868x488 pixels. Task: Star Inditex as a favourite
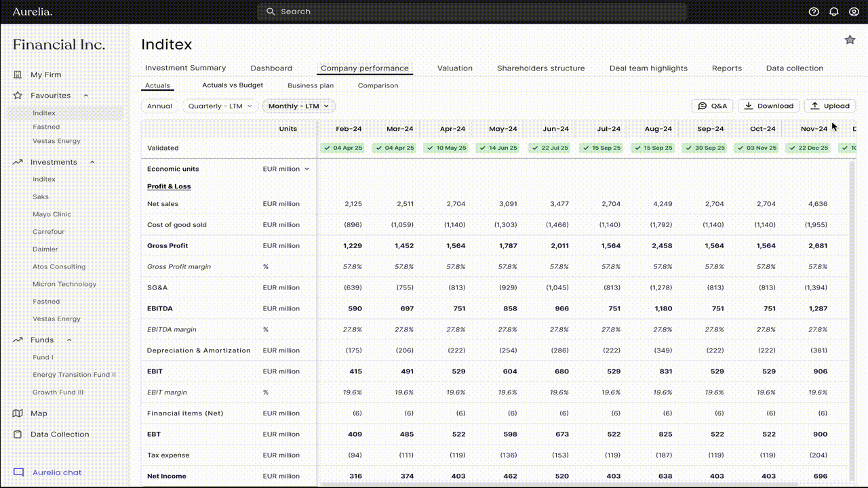(x=850, y=40)
